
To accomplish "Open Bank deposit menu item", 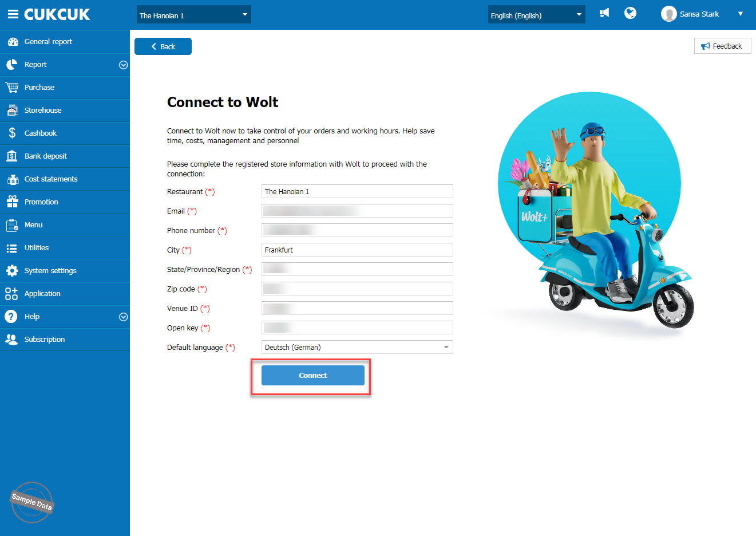I will (x=65, y=156).
